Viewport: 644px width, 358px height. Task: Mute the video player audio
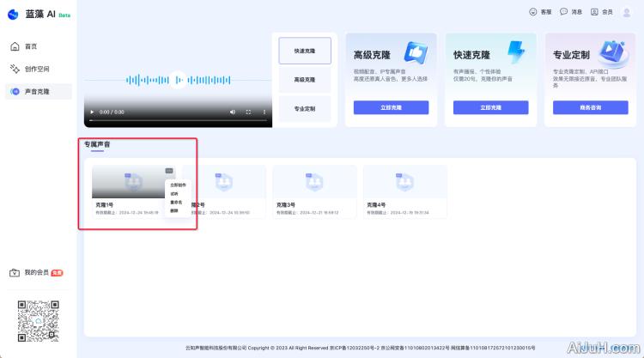(232, 112)
